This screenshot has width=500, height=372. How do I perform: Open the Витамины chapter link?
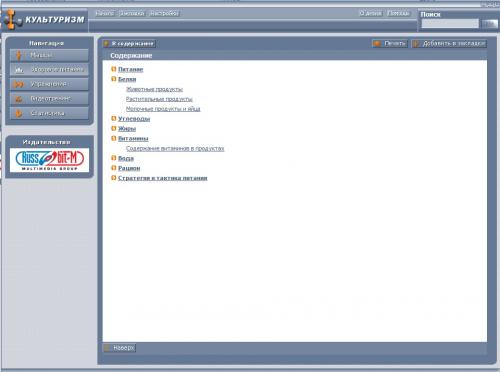(x=133, y=138)
